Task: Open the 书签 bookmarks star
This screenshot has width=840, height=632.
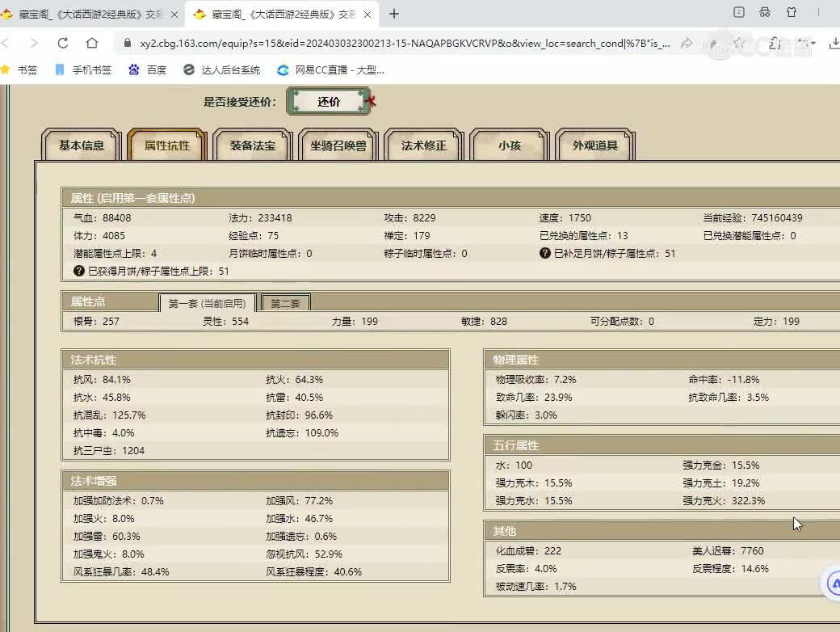Action: click(19, 70)
